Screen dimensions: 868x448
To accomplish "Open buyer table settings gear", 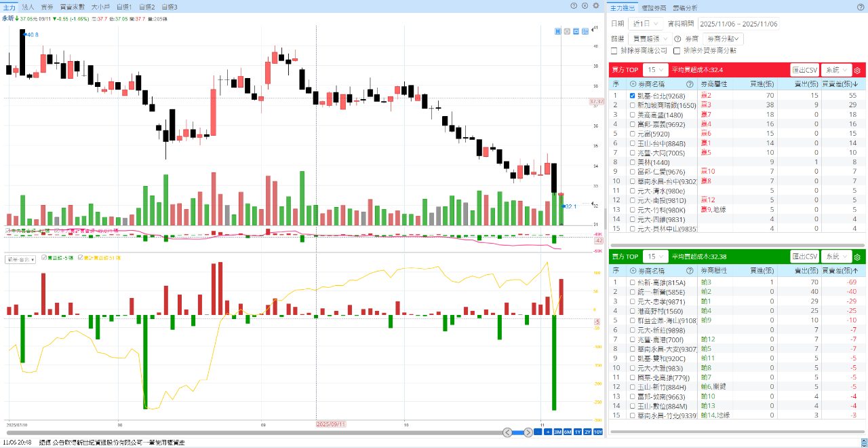I will 857,70.
